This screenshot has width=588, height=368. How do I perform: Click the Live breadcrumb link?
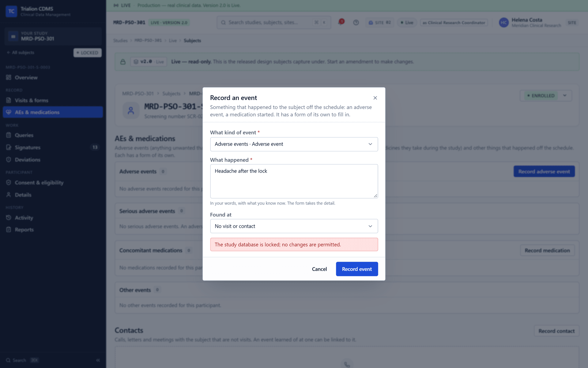coord(173,40)
